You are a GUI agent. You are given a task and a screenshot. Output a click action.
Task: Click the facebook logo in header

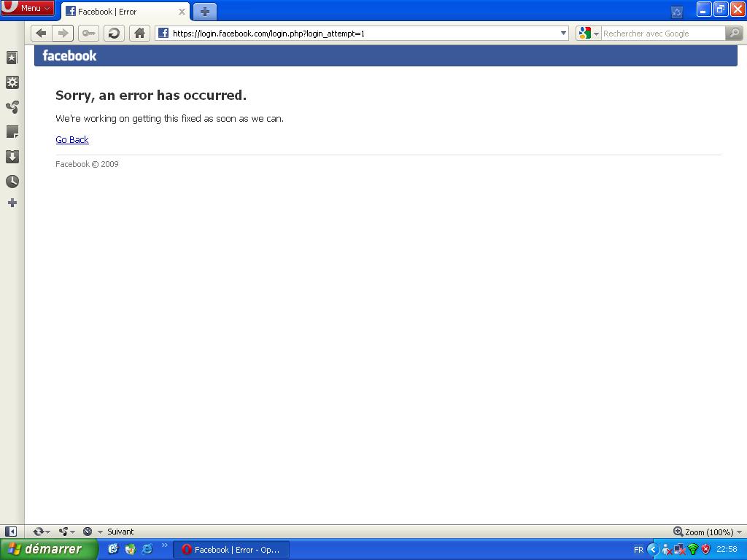pos(69,55)
